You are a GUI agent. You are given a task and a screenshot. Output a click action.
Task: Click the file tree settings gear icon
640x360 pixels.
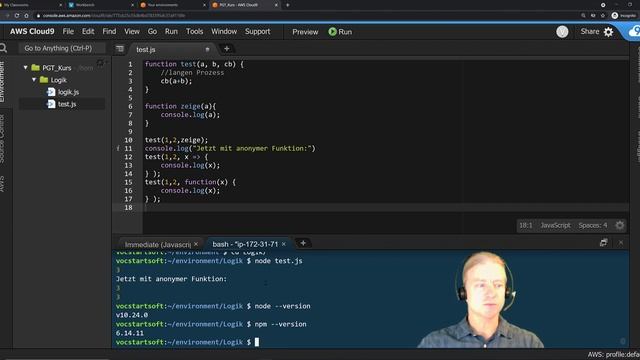pos(100,63)
